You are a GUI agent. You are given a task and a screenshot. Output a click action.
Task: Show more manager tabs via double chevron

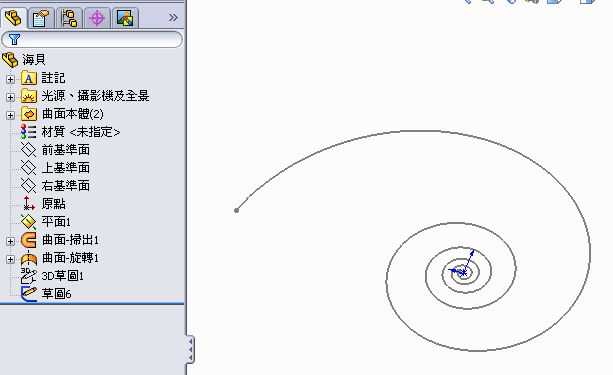click(x=173, y=18)
